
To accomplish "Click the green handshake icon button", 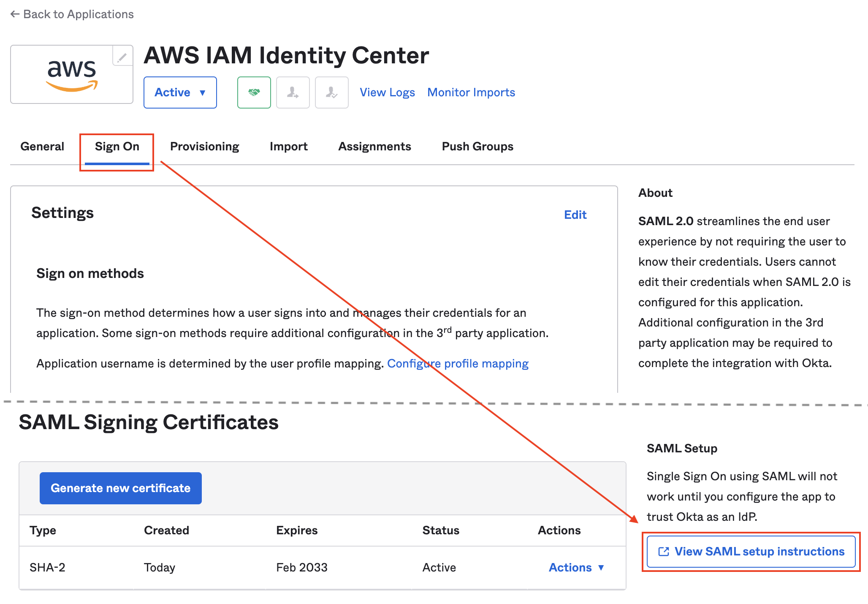I will 254,93.
